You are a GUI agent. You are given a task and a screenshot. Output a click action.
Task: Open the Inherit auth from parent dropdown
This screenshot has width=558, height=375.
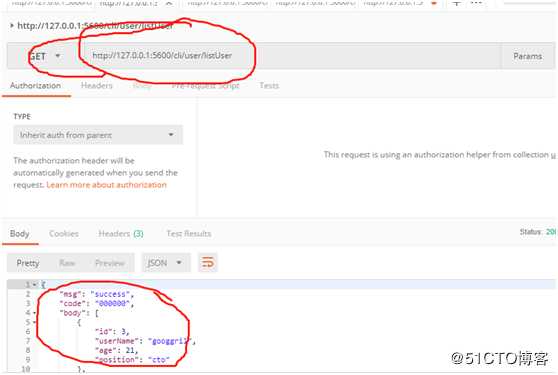point(98,135)
